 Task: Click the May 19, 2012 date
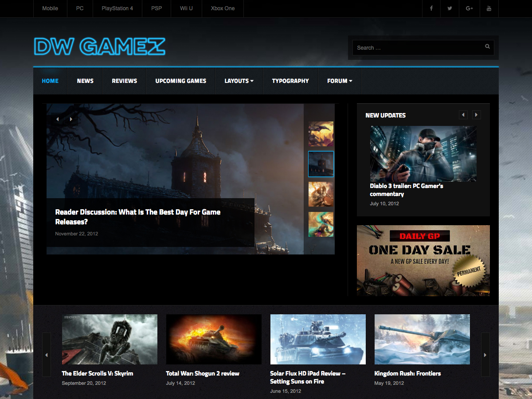point(389,383)
